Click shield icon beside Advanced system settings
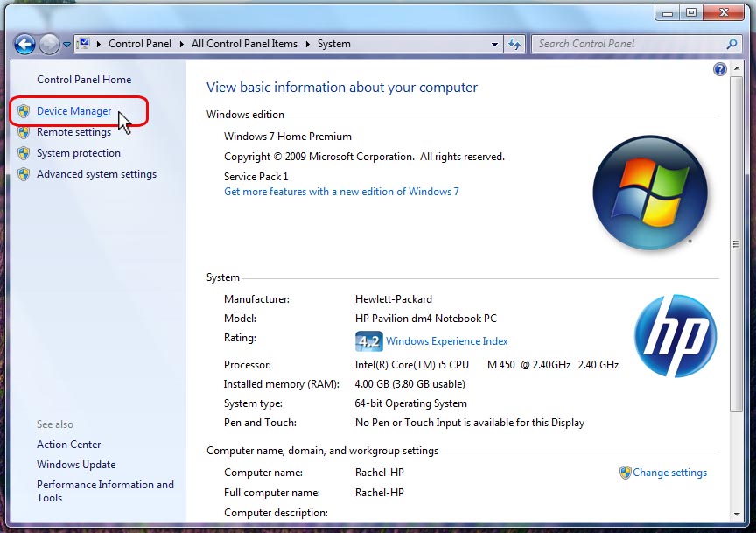Viewport: 756px width, 533px height. [x=24, y=174]
